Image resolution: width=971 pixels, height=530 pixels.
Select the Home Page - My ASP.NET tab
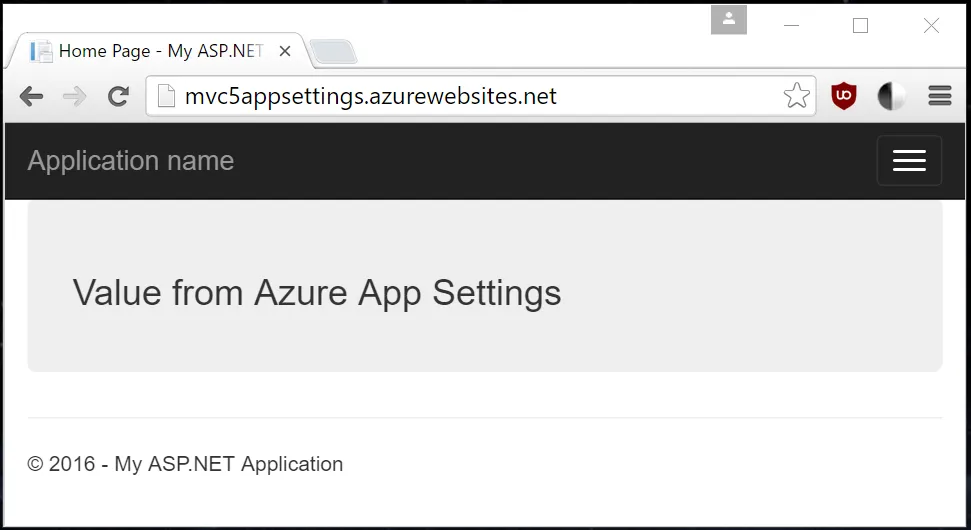pos(150,51)
